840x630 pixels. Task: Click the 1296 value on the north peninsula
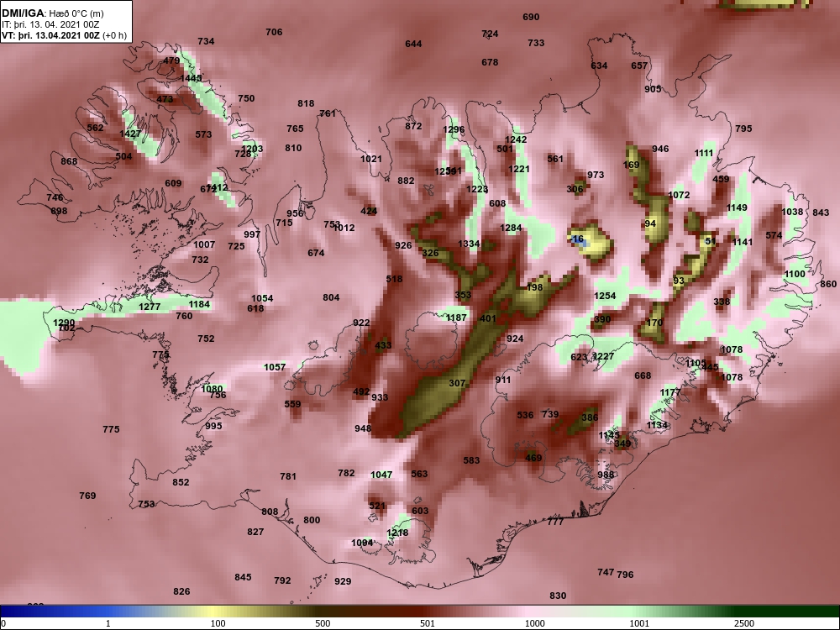pyautogui.click(x=454, y=129)
